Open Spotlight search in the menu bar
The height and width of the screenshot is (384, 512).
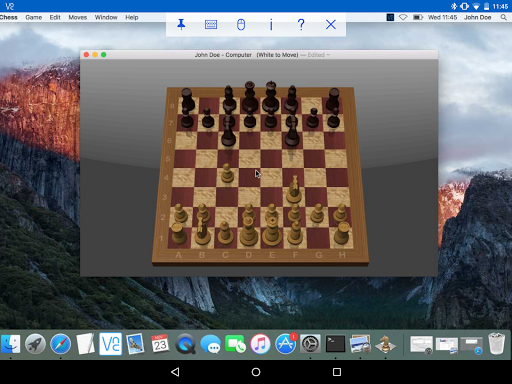(504, 17)
